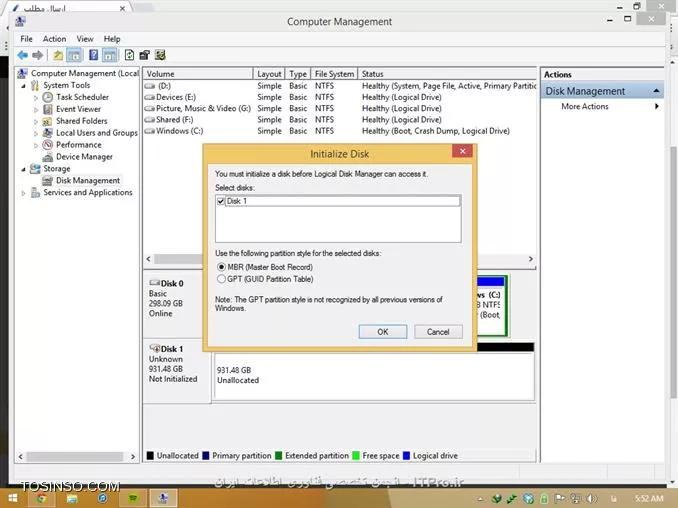Toggle the Disk 1 checkbox
678x508 pixels.
[x=221, y=201]
